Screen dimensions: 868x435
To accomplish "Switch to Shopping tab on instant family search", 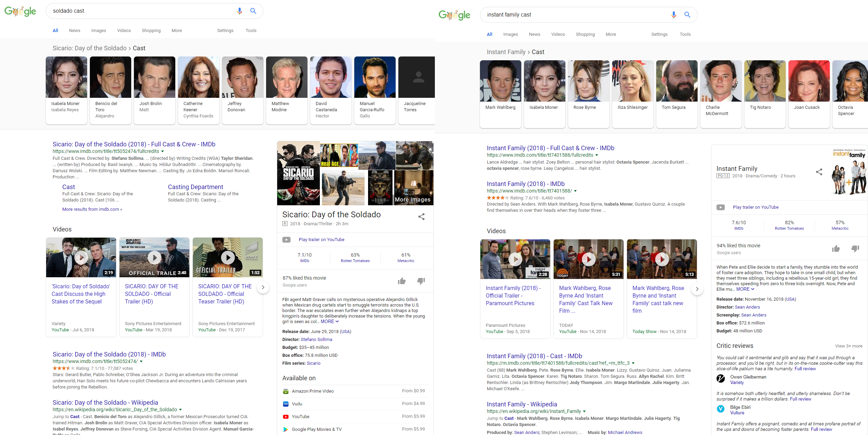I will (x=585, y=34).
